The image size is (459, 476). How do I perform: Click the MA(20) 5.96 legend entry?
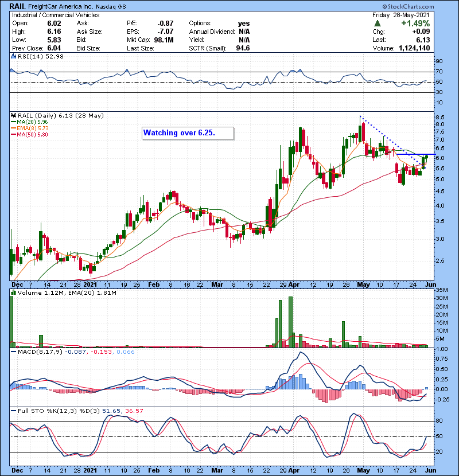tap(29, 122)
